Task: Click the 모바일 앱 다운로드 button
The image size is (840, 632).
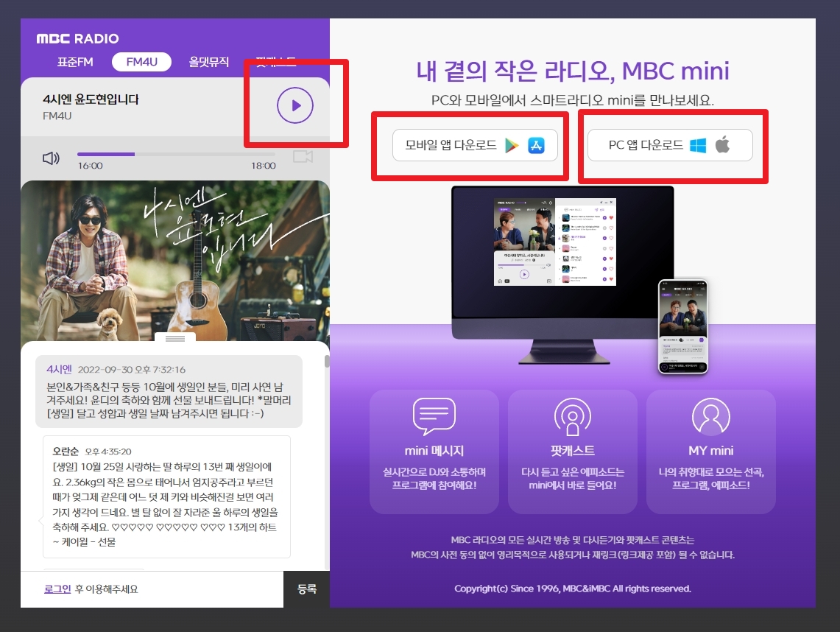Action: (x=475, y=145)
